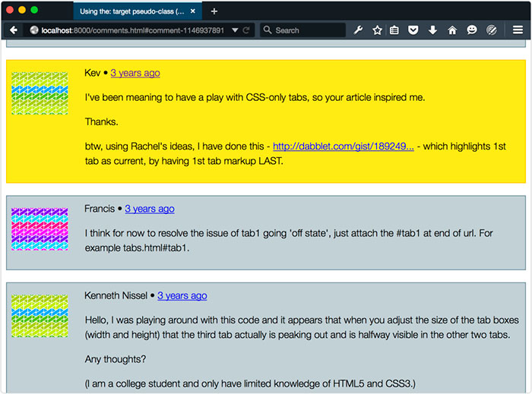
Task: Expand the URL history dropdown arrow
Action: click(x=234, y=30)
